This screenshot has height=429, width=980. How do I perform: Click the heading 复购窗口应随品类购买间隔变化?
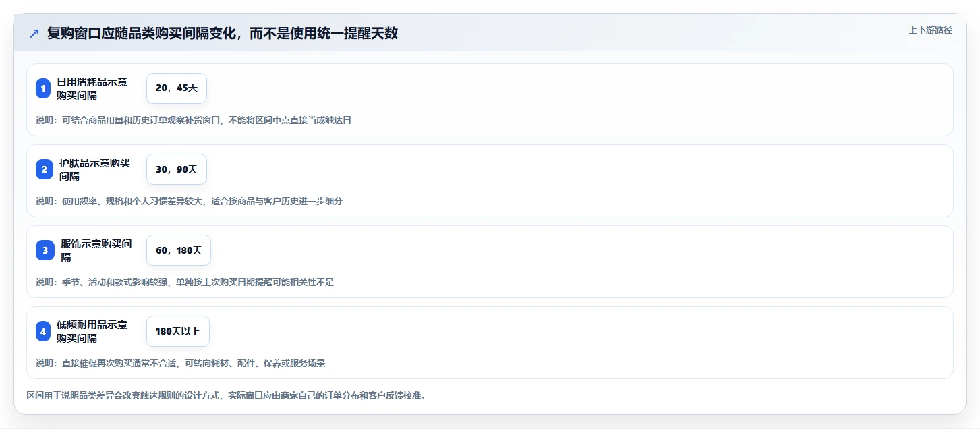point(223,34)
